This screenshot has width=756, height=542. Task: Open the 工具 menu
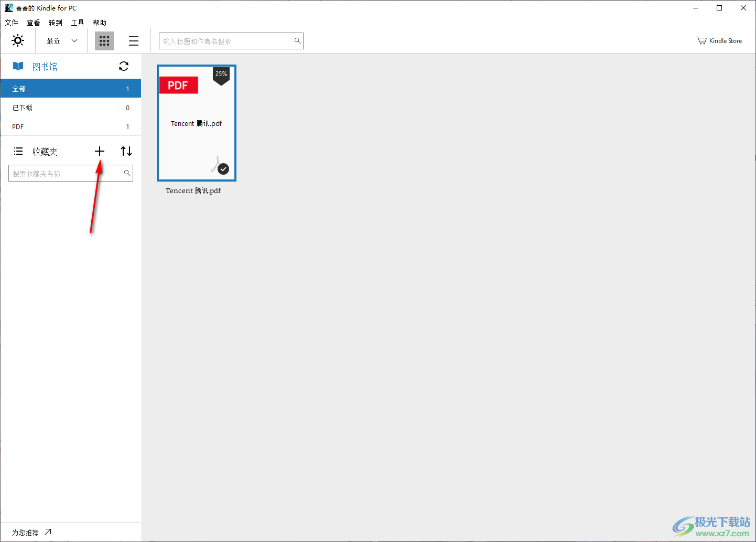click(x=78, y=23)
